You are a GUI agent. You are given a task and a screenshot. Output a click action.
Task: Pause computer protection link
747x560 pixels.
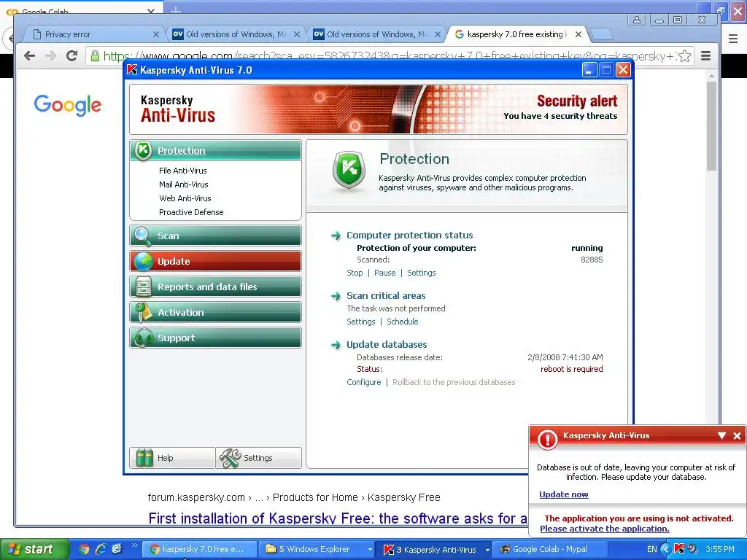385,273
